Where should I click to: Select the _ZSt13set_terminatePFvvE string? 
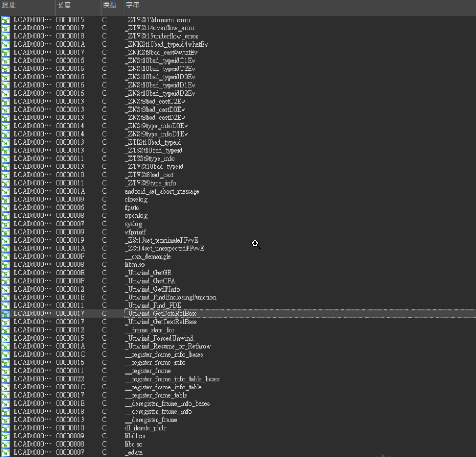coord(161,240)
